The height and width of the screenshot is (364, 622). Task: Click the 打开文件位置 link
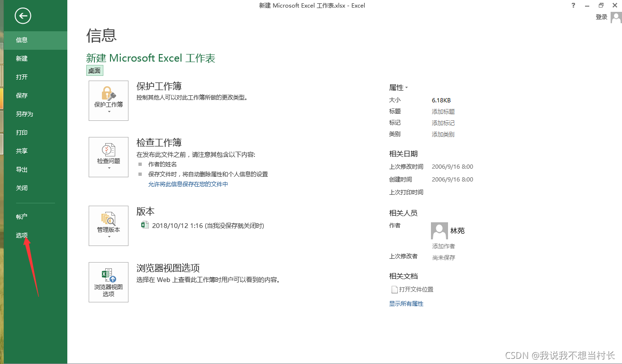click(416, 290)
